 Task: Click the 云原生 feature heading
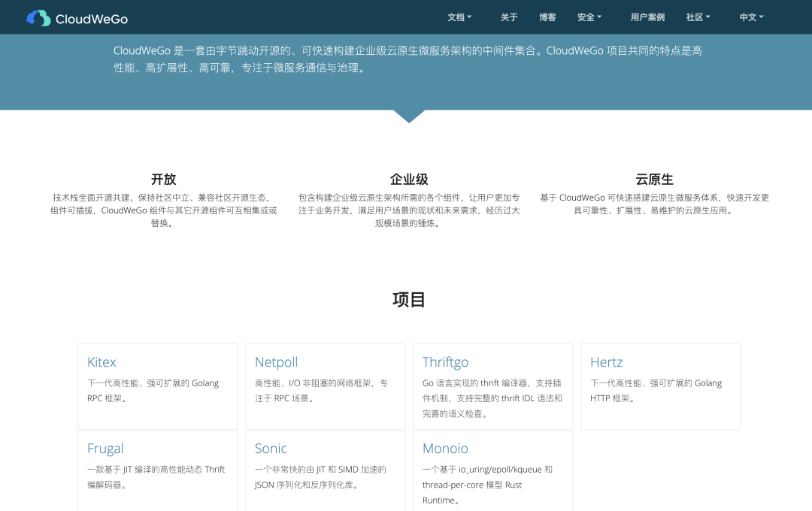(x=655, y=179)
